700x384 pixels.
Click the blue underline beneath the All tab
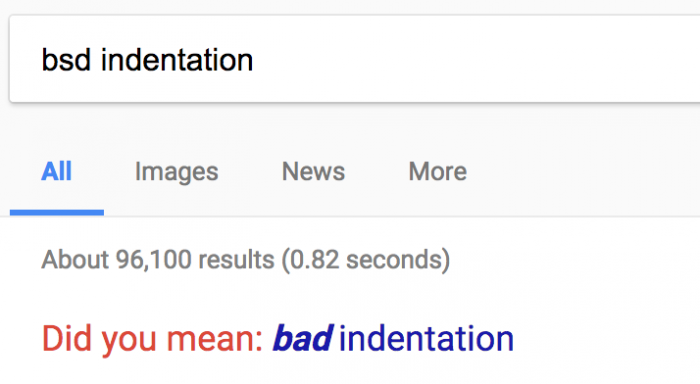[57, 213]
